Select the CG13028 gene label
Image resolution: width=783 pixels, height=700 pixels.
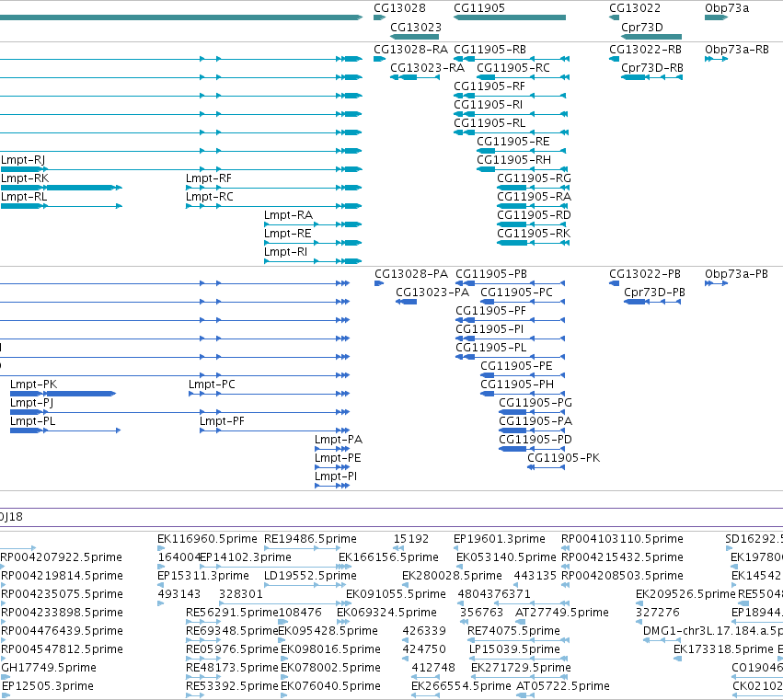click(399, 8)
